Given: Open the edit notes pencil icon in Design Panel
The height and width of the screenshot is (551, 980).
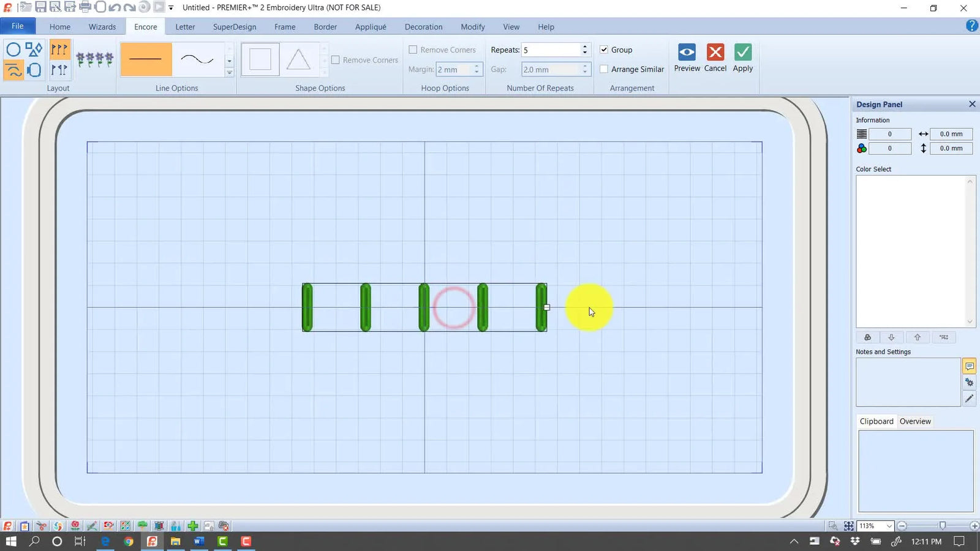Looking at the screenshot, I should [x=970, y=398].
